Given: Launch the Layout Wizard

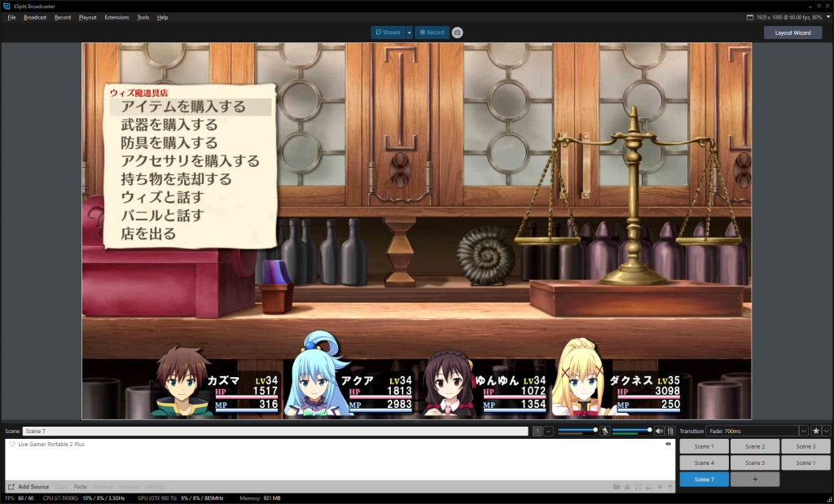Looking at the screenshot, I should coord(792,33).
